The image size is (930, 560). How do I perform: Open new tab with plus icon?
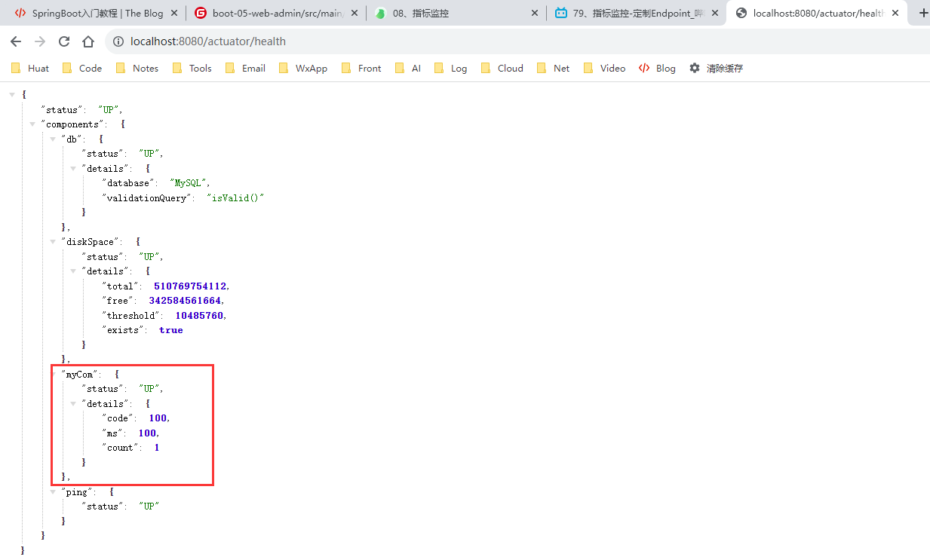click(923, 13)
